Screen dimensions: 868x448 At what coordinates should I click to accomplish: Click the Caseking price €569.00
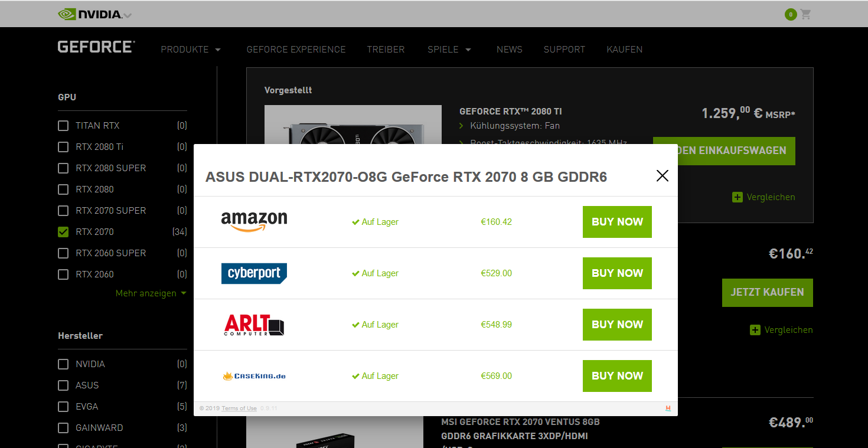click(x=496, y=376)
